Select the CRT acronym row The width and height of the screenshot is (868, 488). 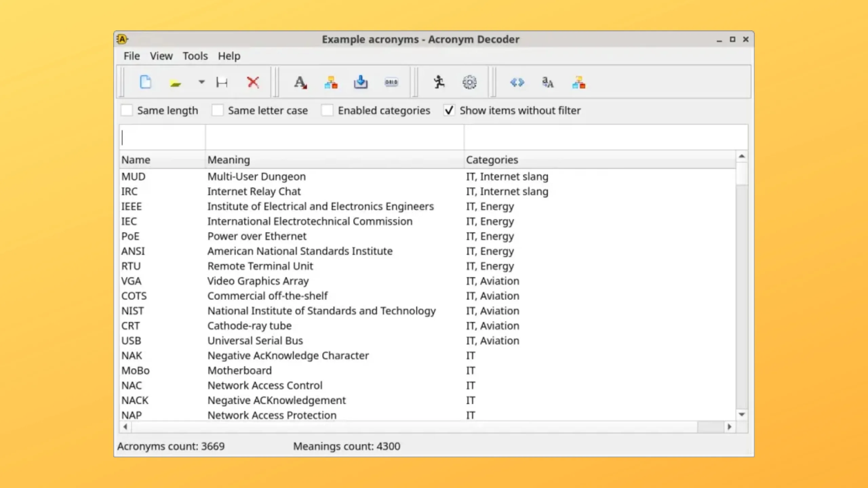coord(427,326)
